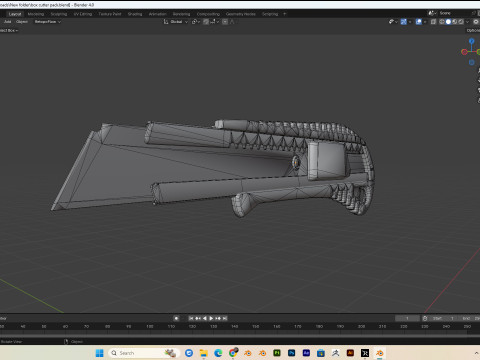Click frame 100 on the timeline ruler

coord(150,326)
